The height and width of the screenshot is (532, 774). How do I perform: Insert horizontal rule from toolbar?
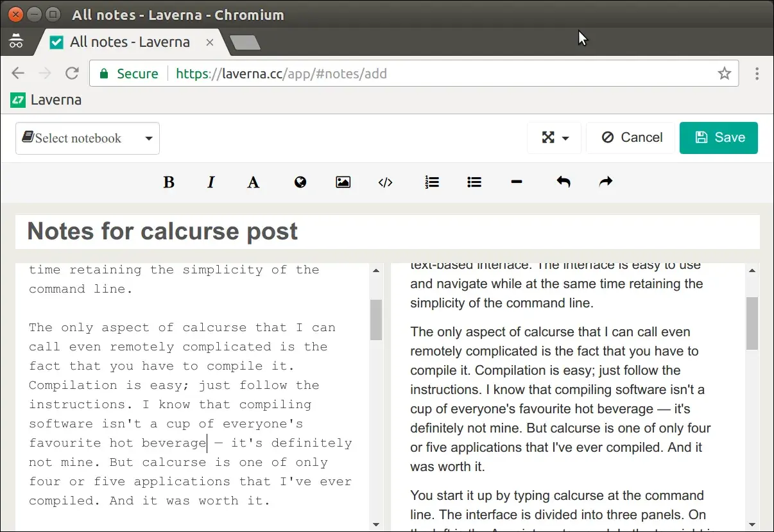coord(517,182)
